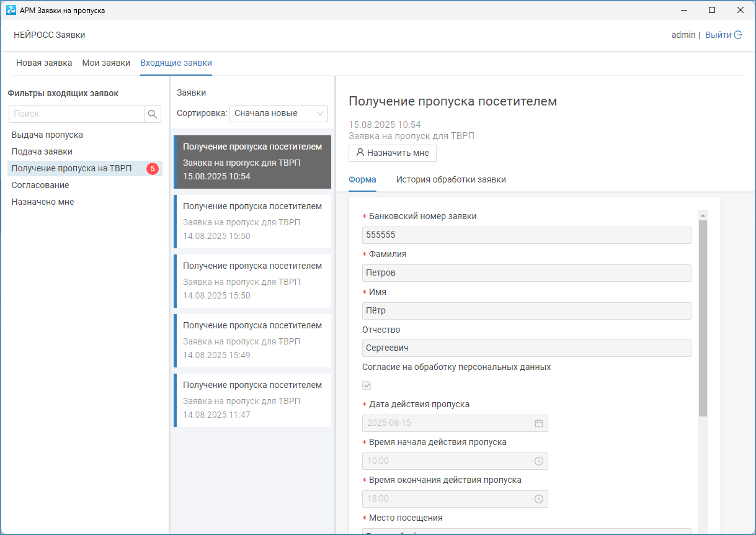This screenshot has width=756, height=535.
Task: Click the search magnifier icon in filters
Action: pos(153,114)
